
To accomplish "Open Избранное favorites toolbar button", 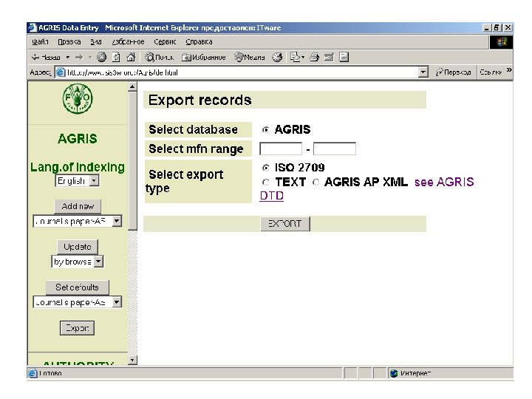I will [x=204, y=58].
